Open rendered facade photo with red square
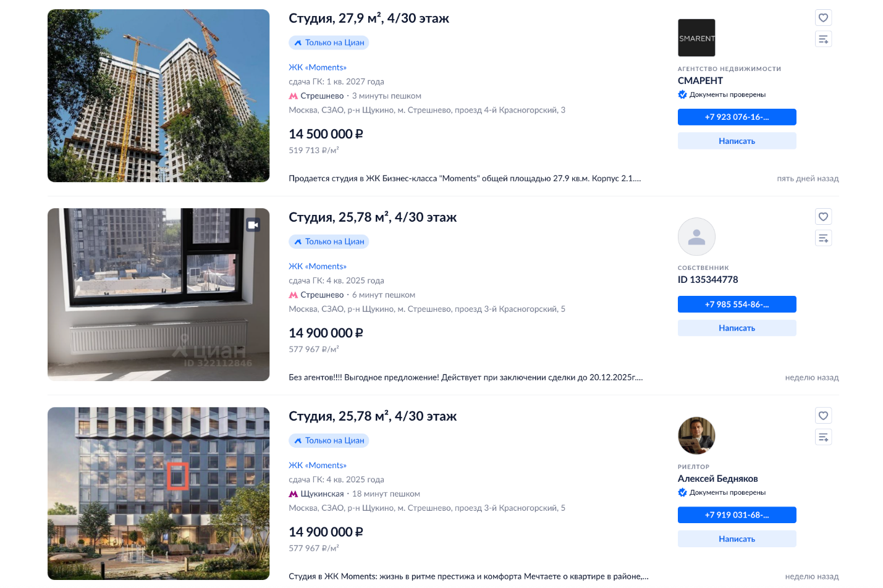Screen dimensions: 883x588 click(x=159, y=493)
